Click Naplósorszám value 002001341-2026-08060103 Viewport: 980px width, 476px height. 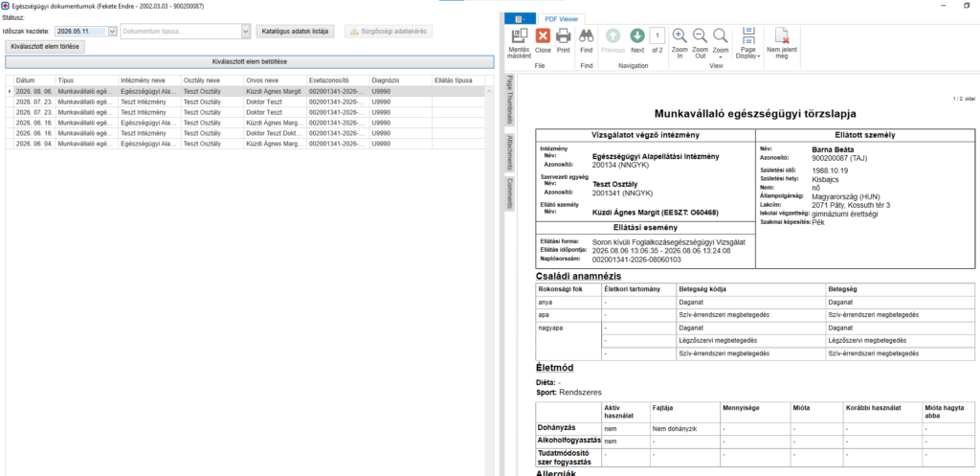tap(636, 259)
